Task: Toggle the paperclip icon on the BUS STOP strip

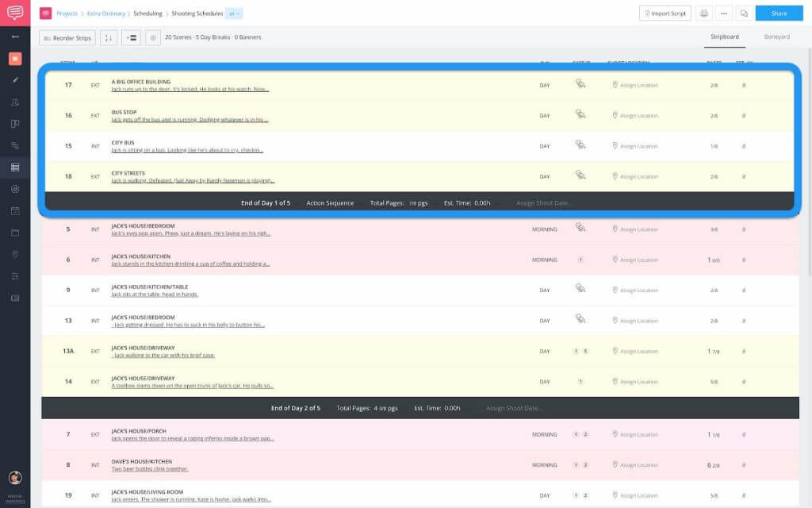Action: tap(580, 115)
